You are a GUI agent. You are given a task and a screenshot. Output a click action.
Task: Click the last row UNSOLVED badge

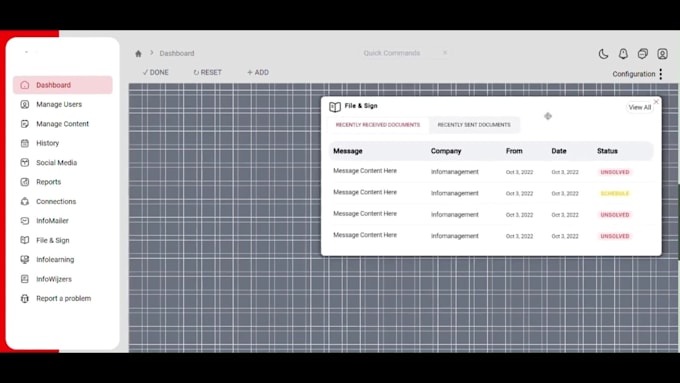point(615,236)
